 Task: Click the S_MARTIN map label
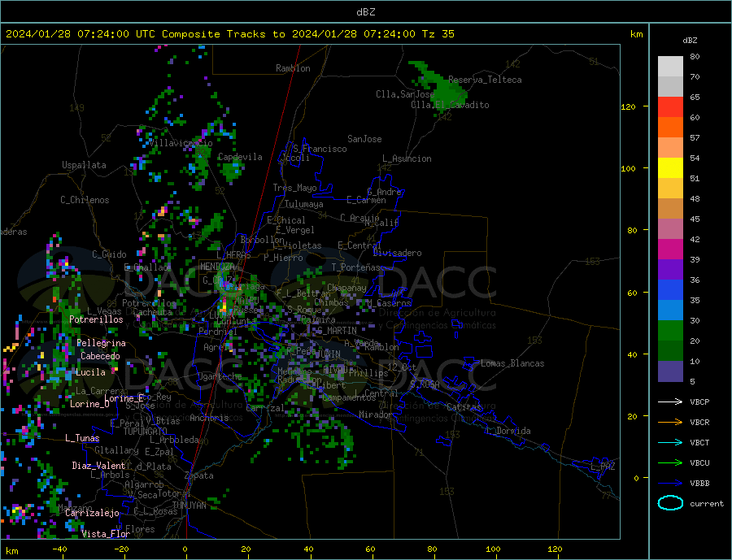pyautogui.click(x=337, y=331)
